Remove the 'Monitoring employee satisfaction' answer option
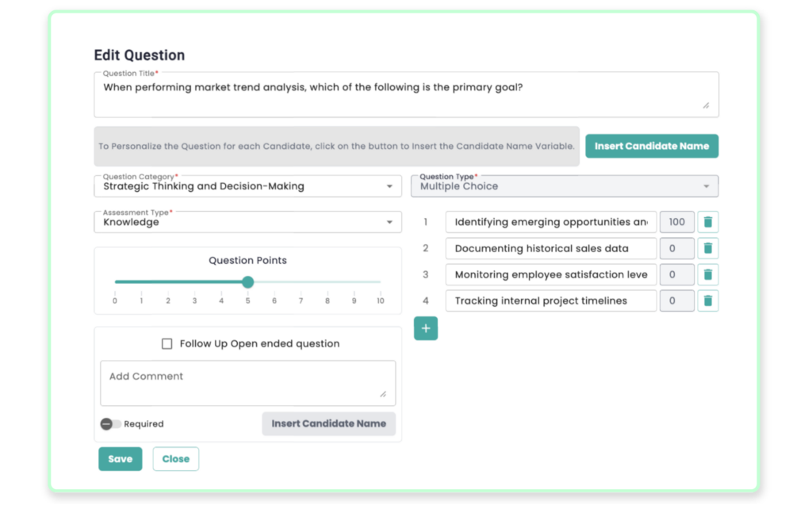The image size is (812, 509). tap(707, 274)
